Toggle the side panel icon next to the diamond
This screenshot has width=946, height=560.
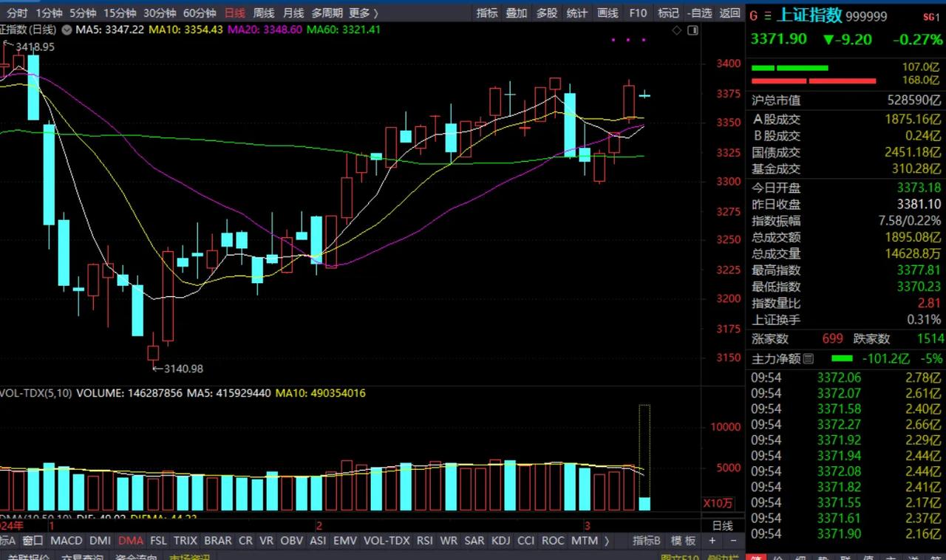pos(693,30)
